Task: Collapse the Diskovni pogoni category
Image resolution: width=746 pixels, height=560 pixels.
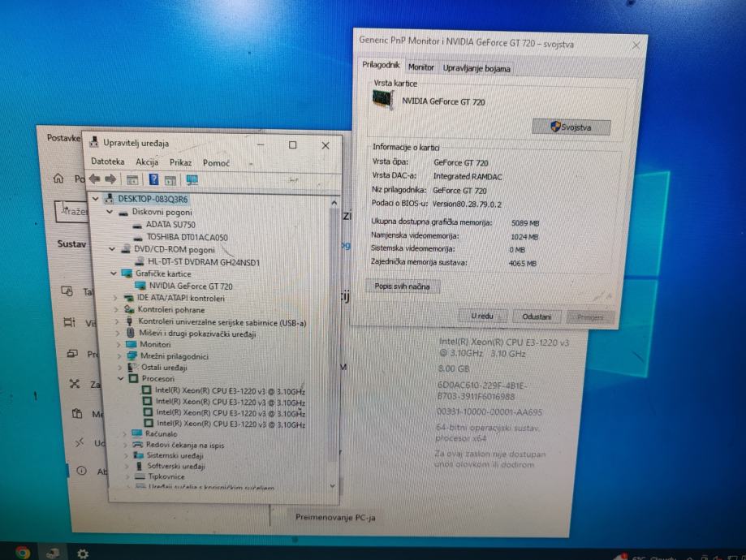Action: tap(110, 212)
